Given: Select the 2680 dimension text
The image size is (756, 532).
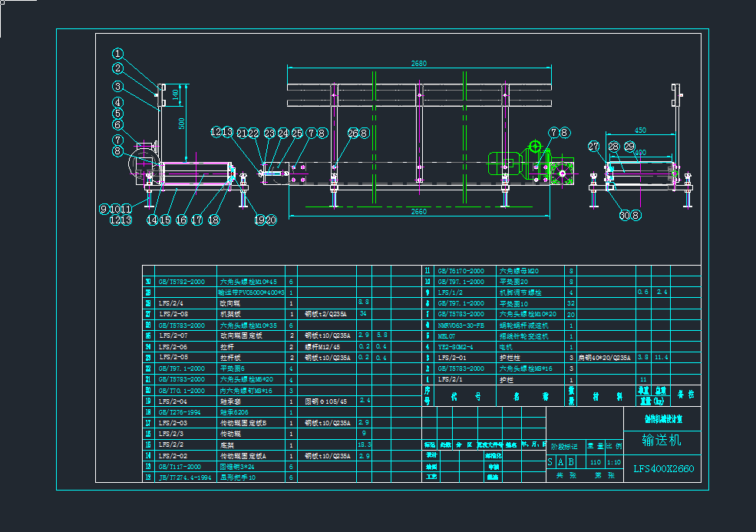Looking at the screenshot, I should (x=418, y=63).
